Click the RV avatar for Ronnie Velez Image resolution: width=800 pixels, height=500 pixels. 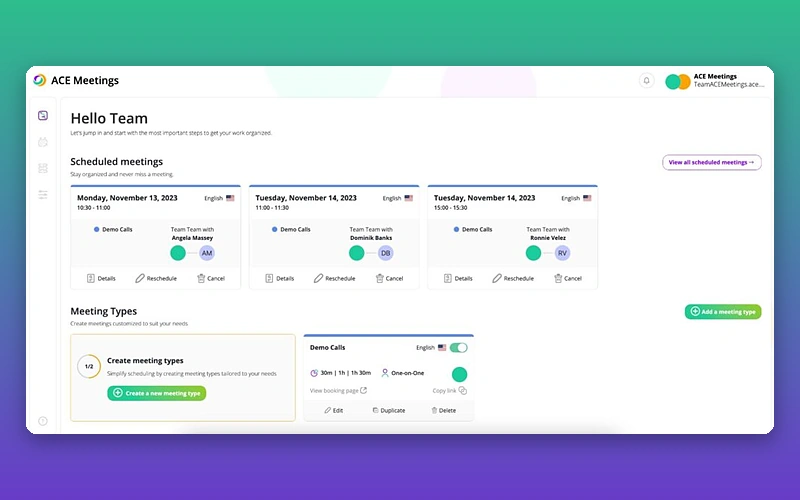pos(562,253)
